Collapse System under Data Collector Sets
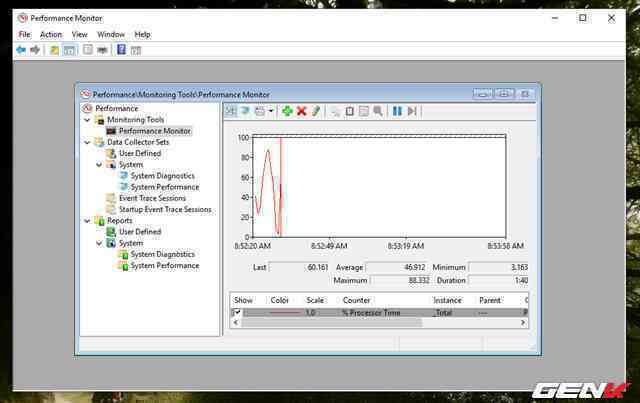This screenshot has height=403, width=640. click(99, 165)
